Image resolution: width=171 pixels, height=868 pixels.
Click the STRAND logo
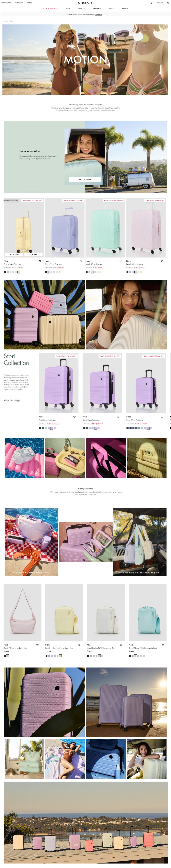pyautogui.click(x=85, y=3)
